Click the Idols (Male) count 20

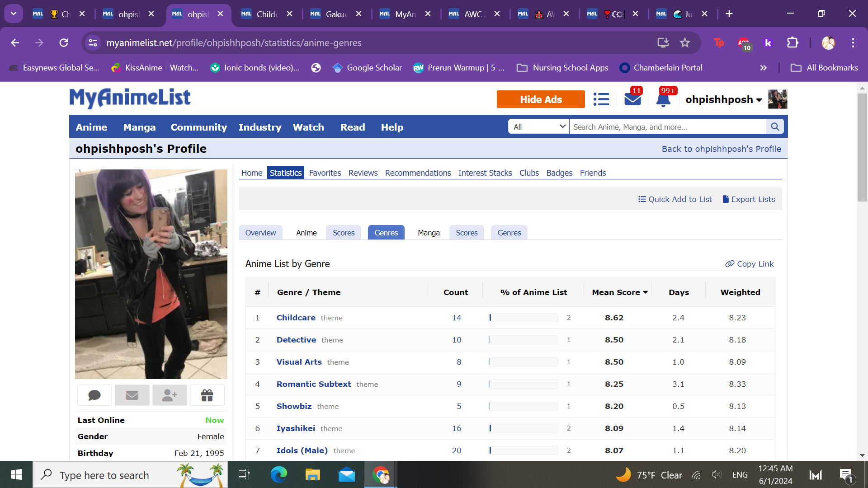tap(457, 450)
